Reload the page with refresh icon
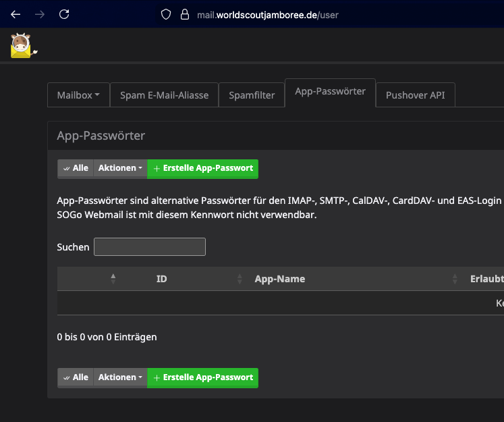 64,14
